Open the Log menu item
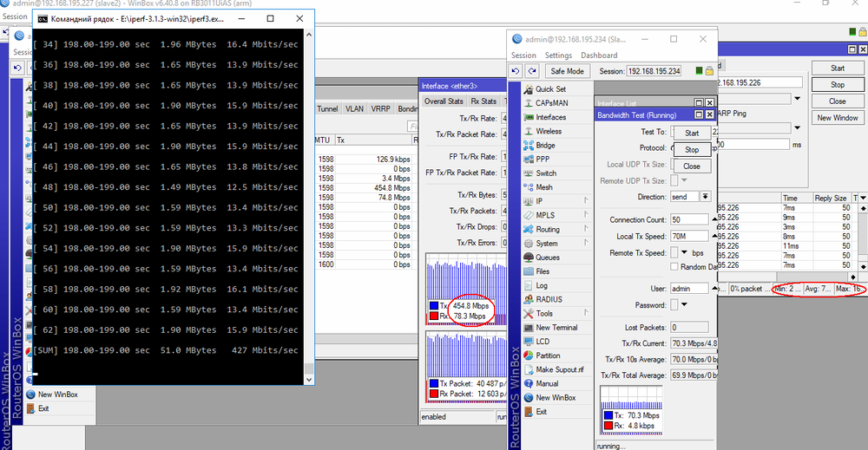This screenshot has height=450, width=868. click(536, 285)
